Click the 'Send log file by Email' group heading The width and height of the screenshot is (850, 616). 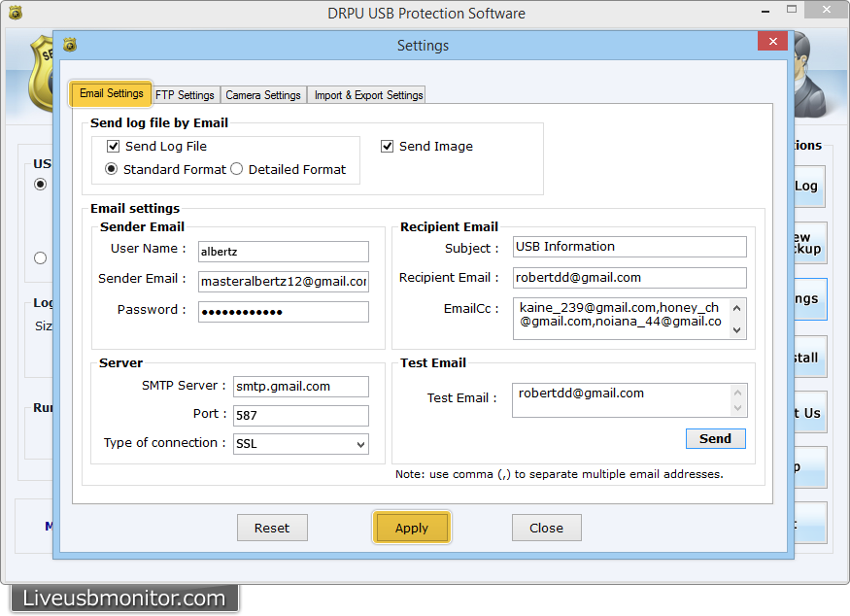point(159,123)
